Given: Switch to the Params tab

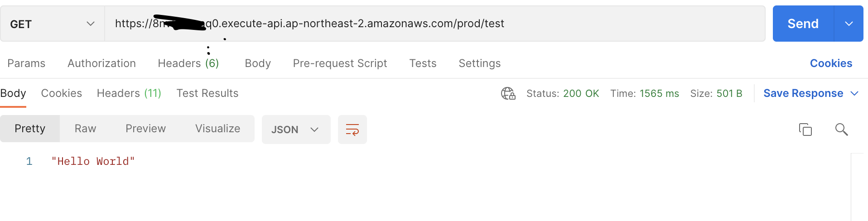Looking at the screenshot, I should (26, 63).
